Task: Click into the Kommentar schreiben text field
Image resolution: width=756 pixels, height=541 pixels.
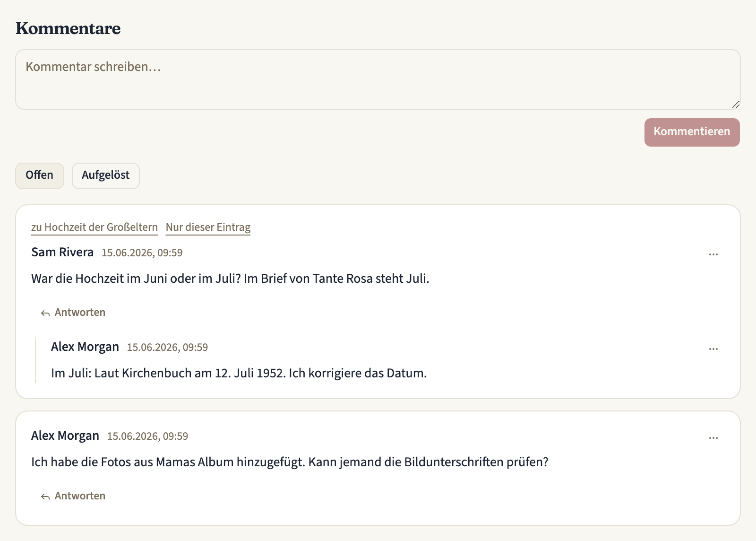Action: pos(378,79)
